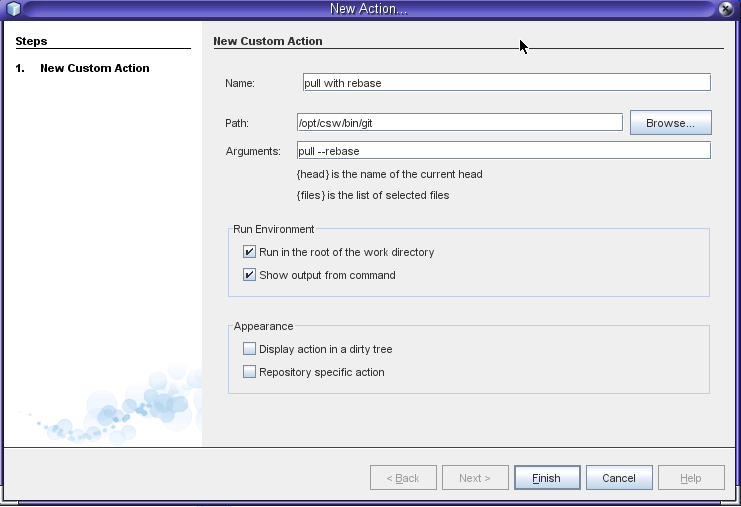Focus the Name field containing 'pull with rebase'

pyautogui.click(x=506, y=83)
